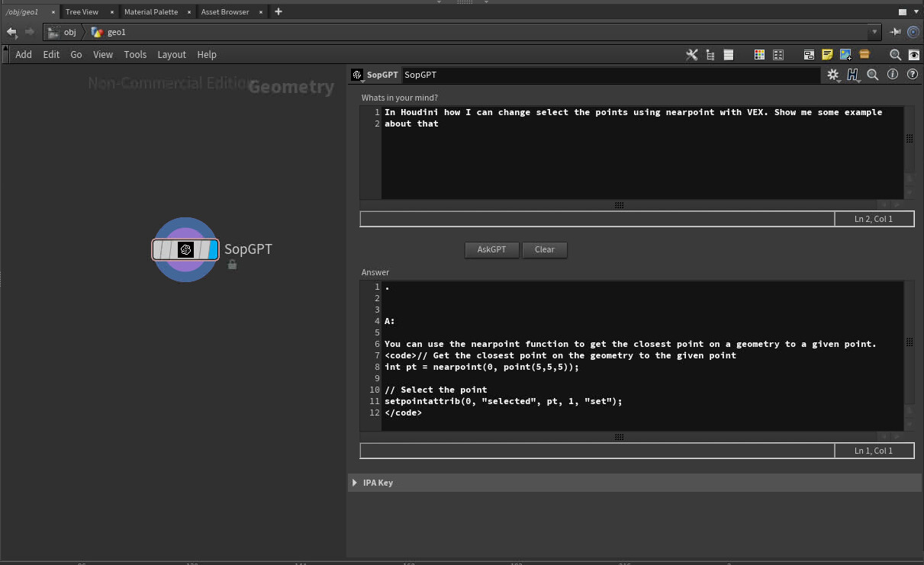Pin the network pane
The height and width of the screenshot is (565, 924).
coord(896,32)
